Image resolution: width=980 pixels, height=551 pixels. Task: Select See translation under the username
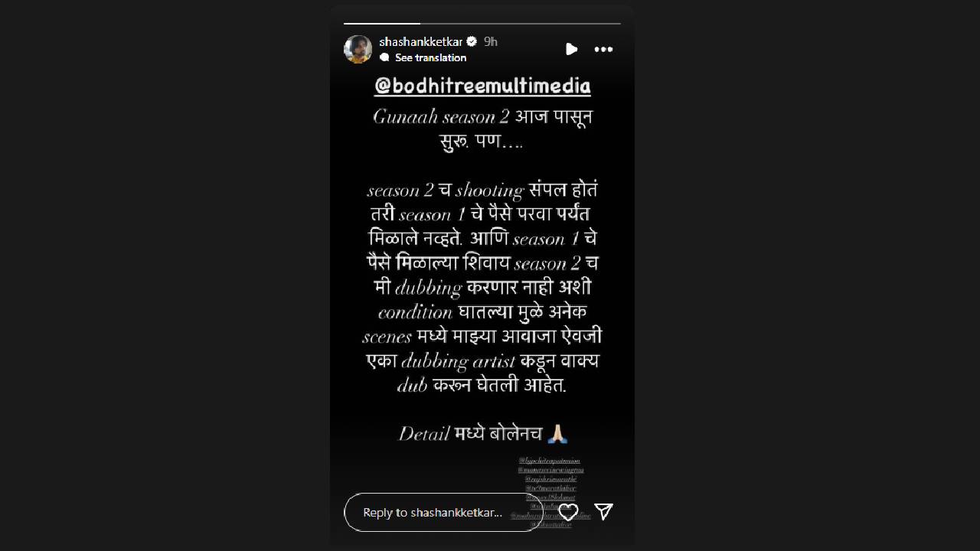[430, 57]
